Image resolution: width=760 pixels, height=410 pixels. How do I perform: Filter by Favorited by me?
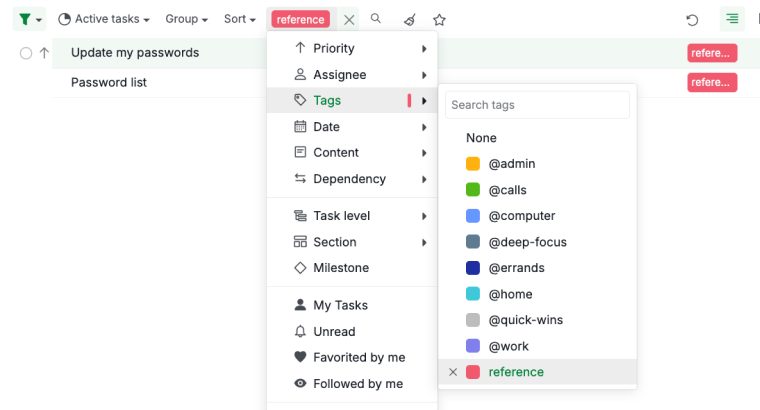click(352, 358)
